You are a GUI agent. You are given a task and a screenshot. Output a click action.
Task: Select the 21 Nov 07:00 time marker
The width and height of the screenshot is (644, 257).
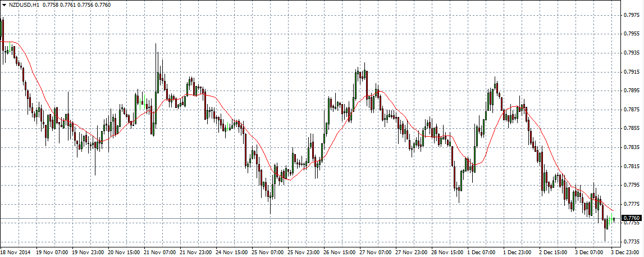point(159,253)
